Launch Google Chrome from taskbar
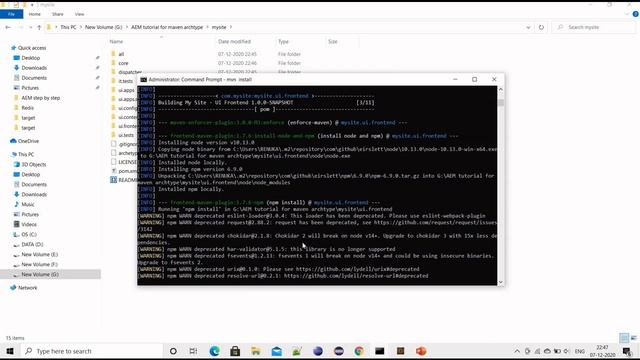640x360 pixels. [x=359, y=351]
